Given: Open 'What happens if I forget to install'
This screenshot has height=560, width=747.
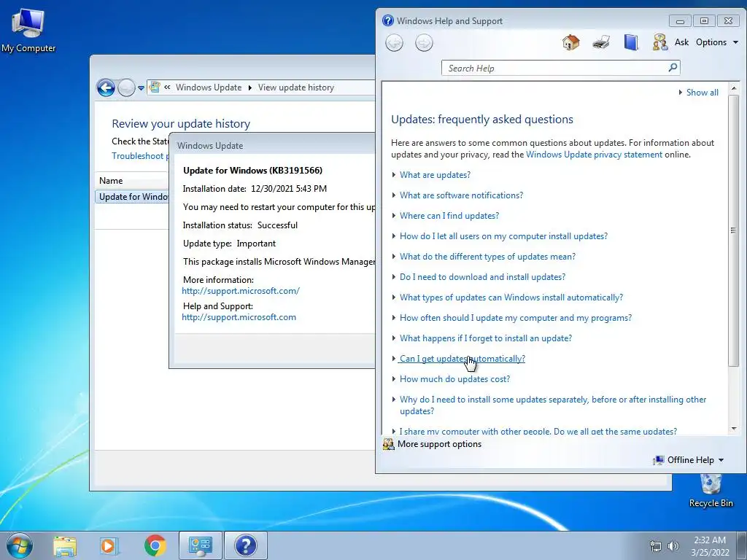Looking at the screenshot, I should click(x=485, y=338).
